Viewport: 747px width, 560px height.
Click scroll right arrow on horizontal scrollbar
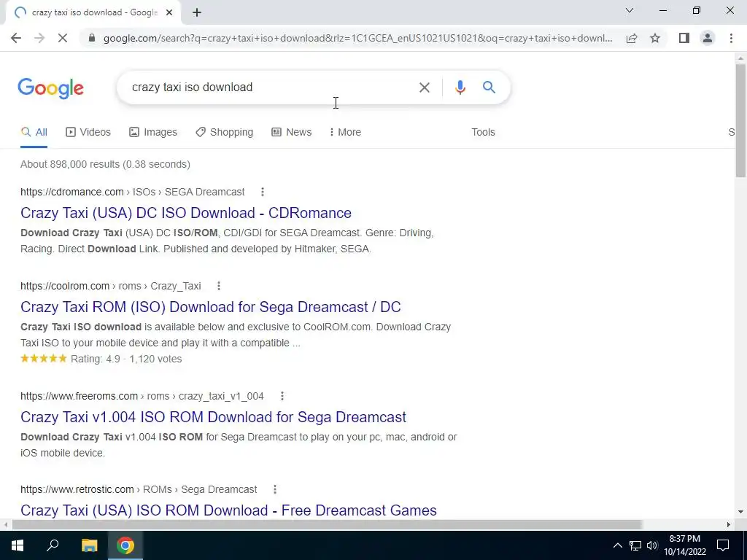[x=729, y=525]
